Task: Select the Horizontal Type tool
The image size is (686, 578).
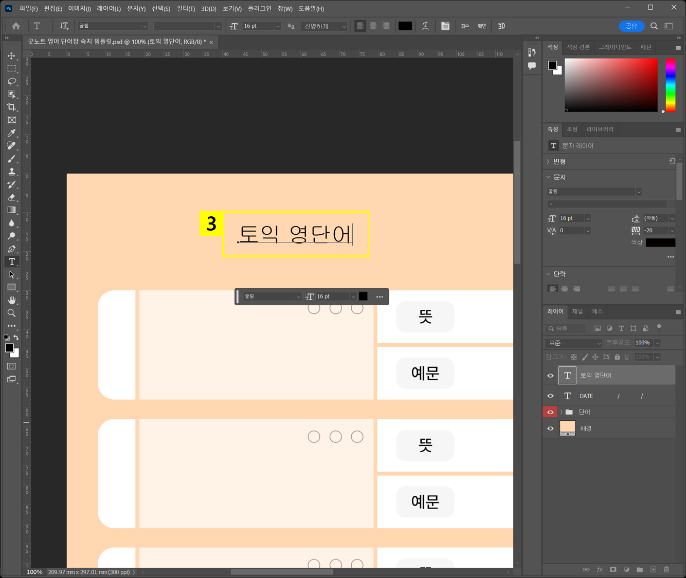Action: 12,261
